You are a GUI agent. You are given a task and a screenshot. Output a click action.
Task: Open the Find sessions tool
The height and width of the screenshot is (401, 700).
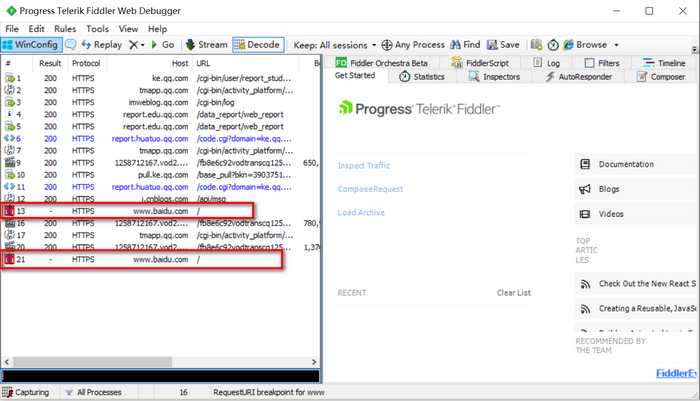pos(465,45)
